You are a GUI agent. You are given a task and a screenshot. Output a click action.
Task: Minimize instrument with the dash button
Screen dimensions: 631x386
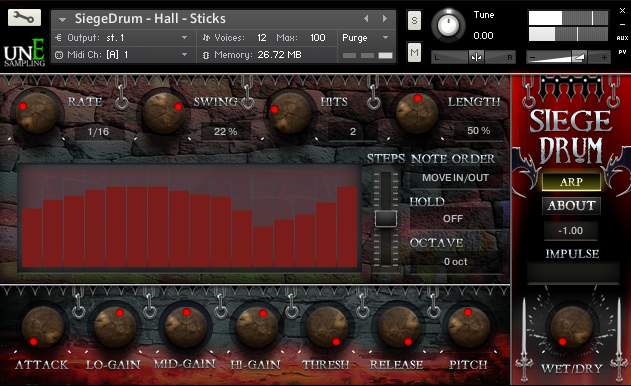pyautogui.click(x=622, y=25)
